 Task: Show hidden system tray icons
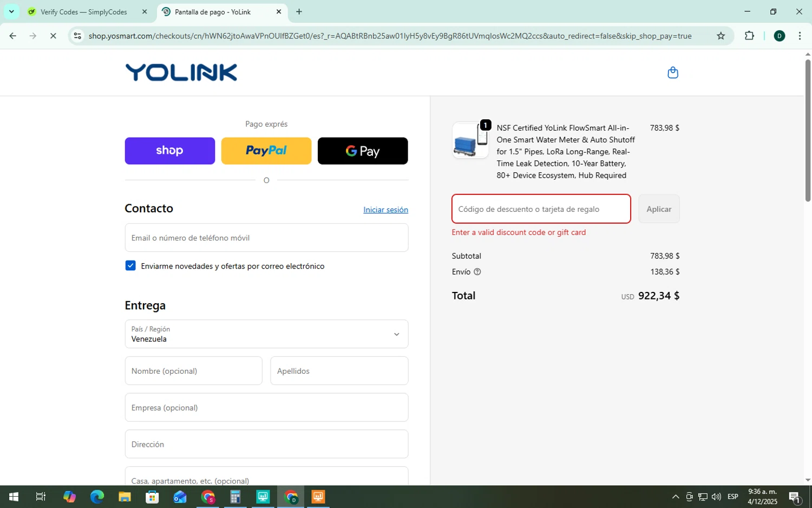(x=676, y=497)
